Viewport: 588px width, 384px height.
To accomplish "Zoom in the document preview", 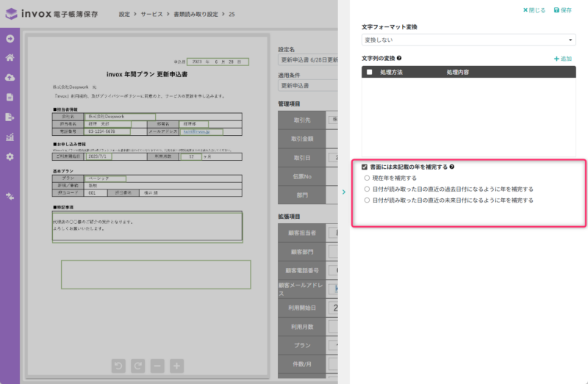I will click(176, 366).
